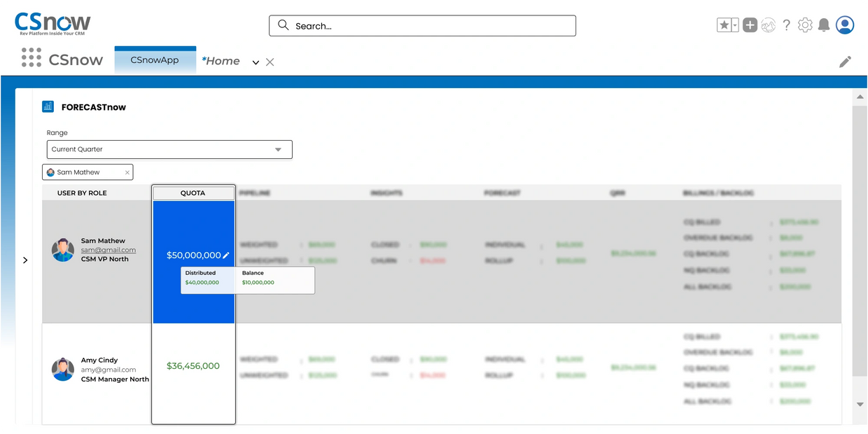
Task: Click the Distributed $40,000,000 value
Action: point(202,283)
